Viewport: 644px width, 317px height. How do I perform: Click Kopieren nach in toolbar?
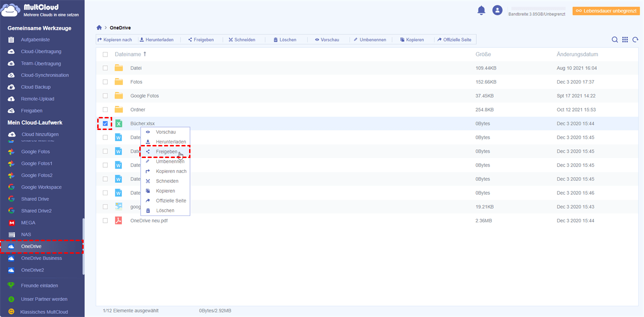(115, 40)
